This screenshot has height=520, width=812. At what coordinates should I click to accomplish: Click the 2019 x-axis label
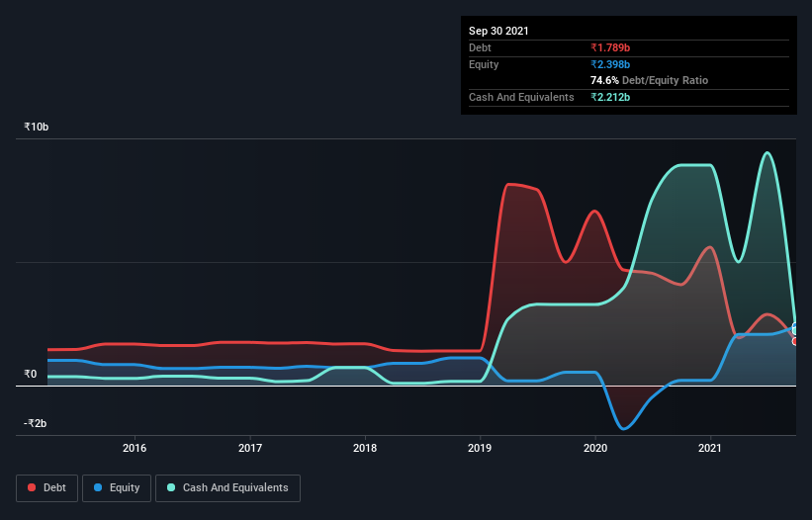[x=480, y=448]
